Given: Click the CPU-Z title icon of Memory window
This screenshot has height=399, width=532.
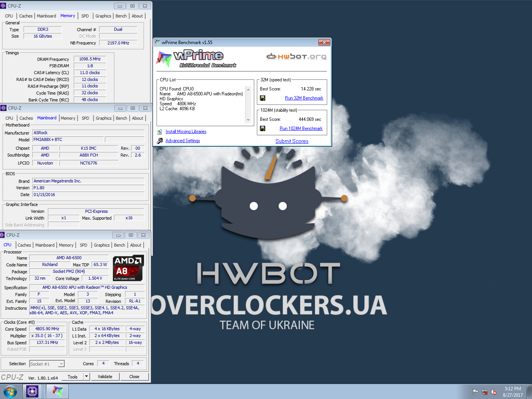Looking at the screenshot, I should coord(3,6).
